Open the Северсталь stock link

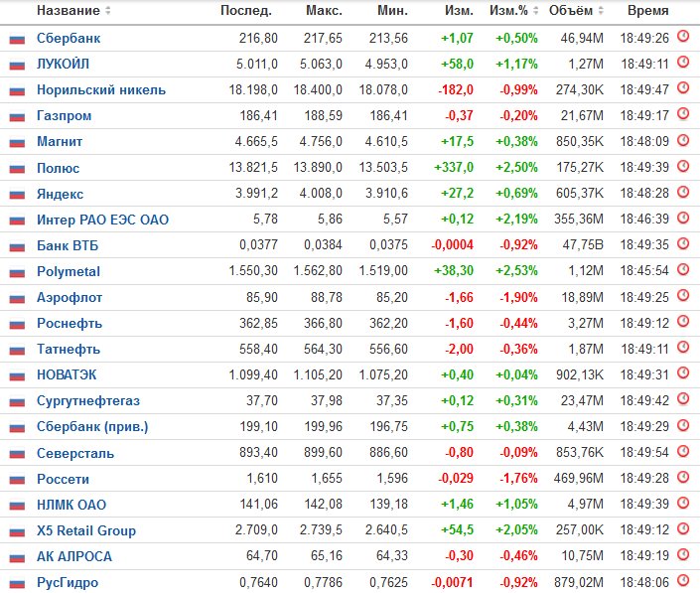(75, 453)
